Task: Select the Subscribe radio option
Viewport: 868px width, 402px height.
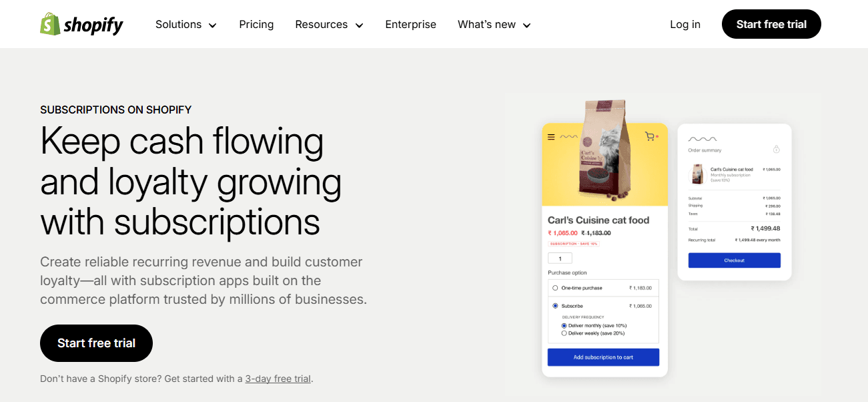Action: pos(555,306)
